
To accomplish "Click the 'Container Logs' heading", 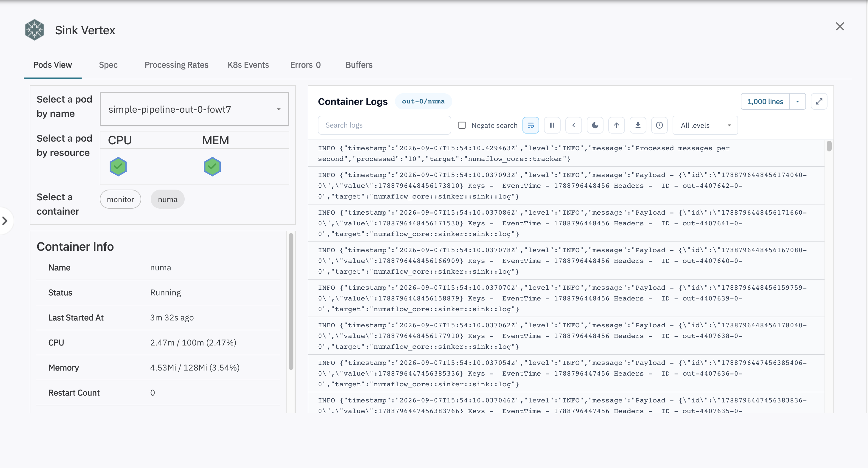I will coord(353,101).
